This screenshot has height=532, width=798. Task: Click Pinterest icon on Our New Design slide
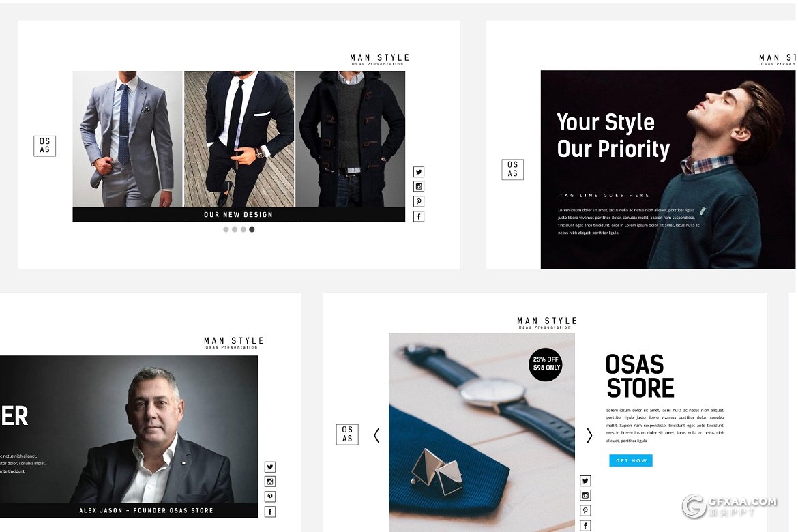[x=419, y=202]
